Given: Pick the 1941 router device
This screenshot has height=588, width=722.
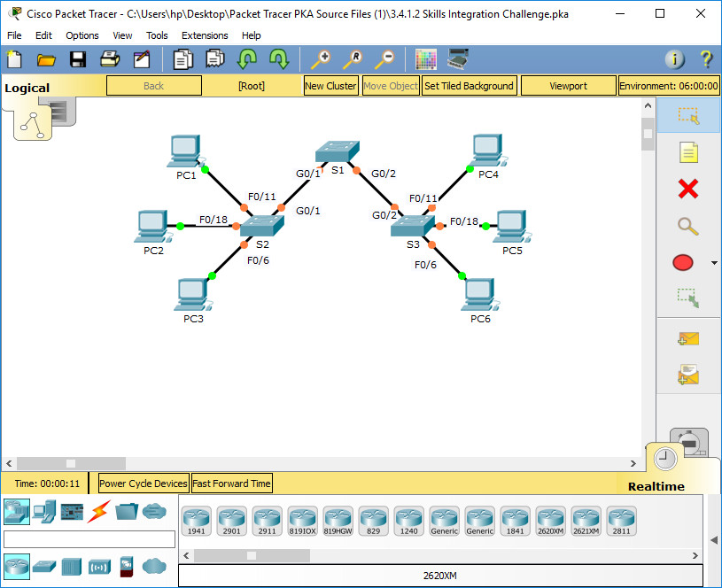Looking at the screenshot, I should pos(197,521).
